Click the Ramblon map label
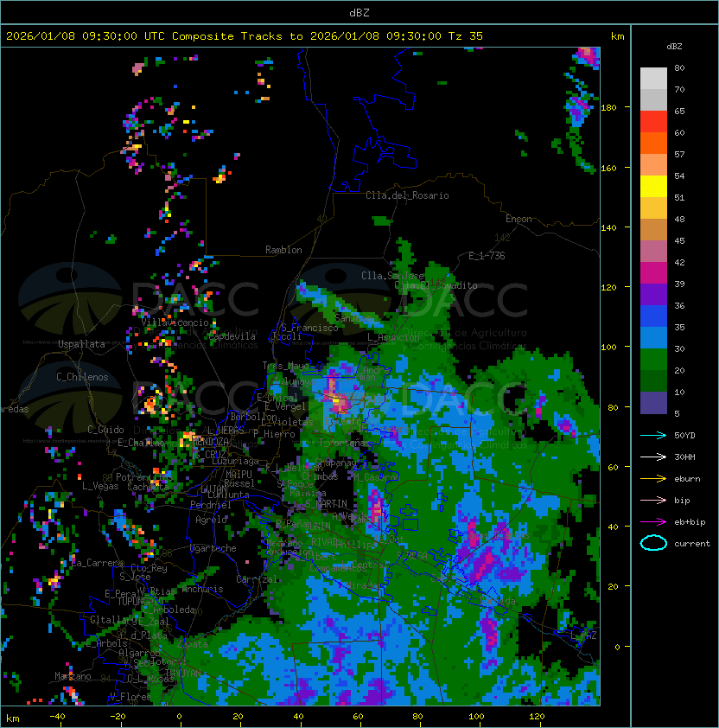 283,250
